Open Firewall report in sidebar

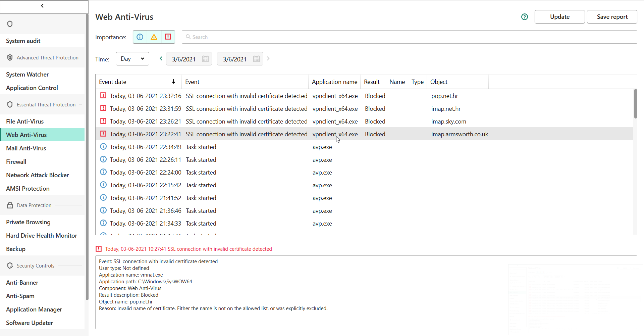coord(16,162)
